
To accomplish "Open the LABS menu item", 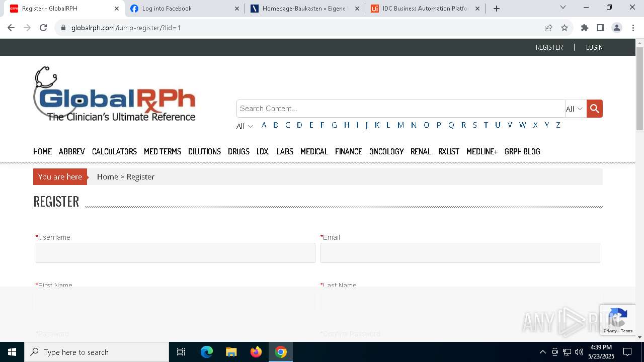I will point(285,151).
